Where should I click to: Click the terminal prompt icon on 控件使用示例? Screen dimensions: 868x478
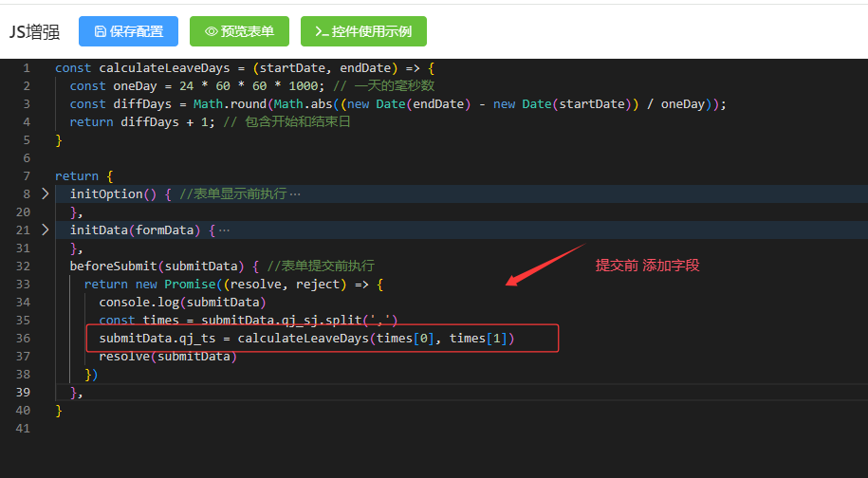point(323,31)
